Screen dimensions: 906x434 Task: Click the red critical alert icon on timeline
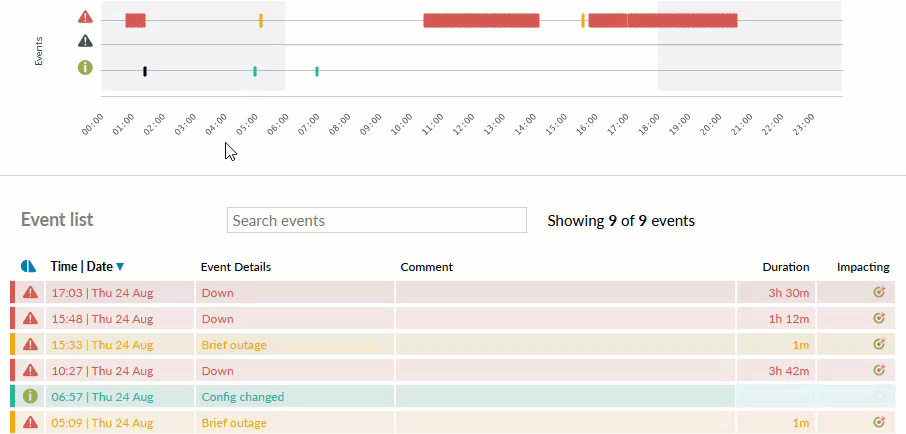click(x=85, y=17)
